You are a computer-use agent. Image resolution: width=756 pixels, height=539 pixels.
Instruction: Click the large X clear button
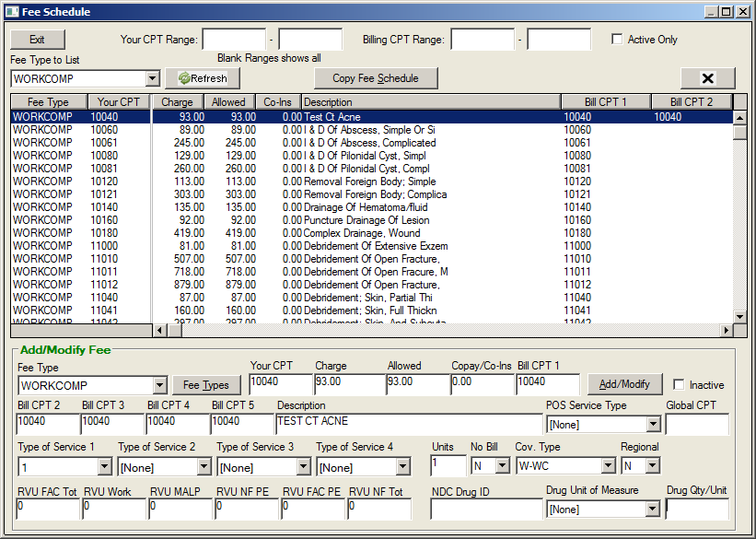707,78
